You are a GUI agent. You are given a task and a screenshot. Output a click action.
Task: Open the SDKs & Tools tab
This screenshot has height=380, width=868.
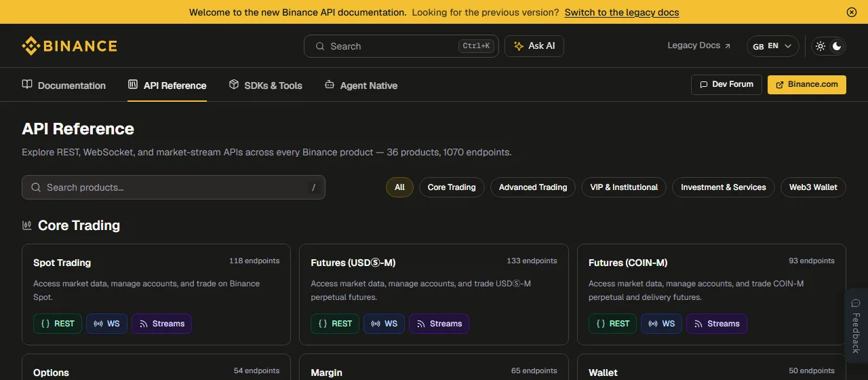coord(265,85)
